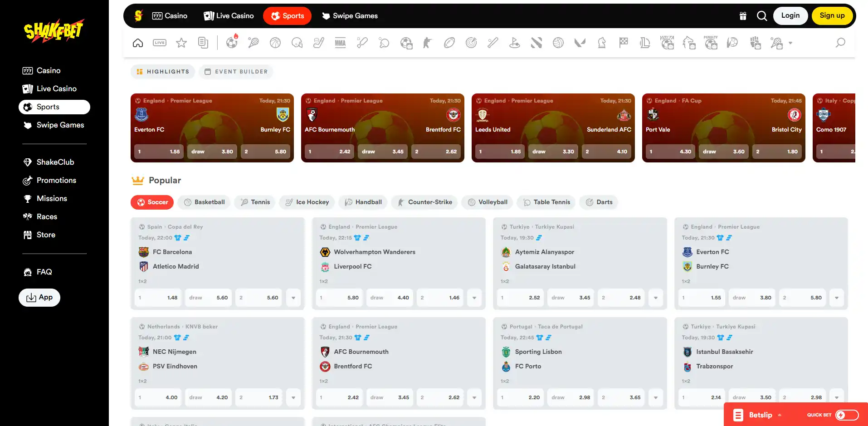Click the Login button
The height and width of the screenshot is (426, 868).
click(790, 16)
